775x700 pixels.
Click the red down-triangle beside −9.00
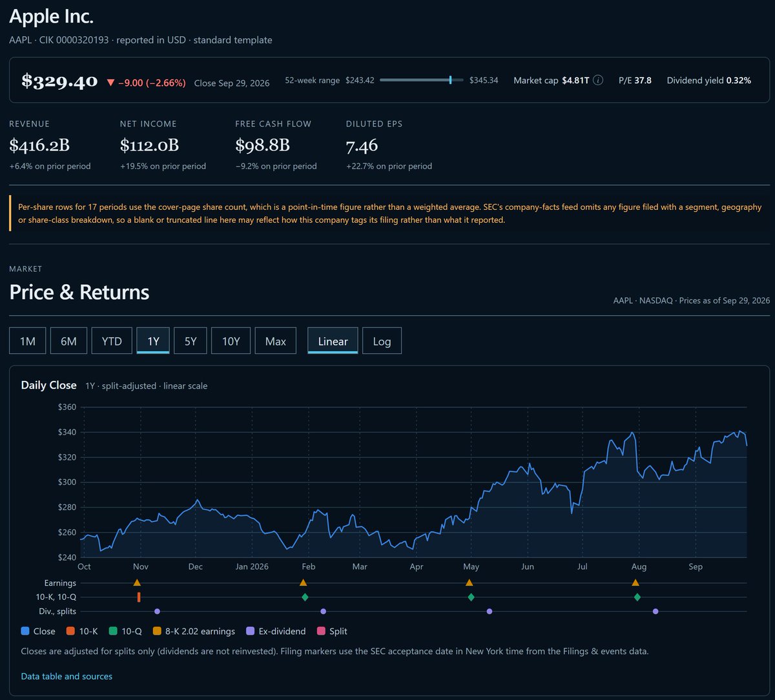[x=110, y=83]
